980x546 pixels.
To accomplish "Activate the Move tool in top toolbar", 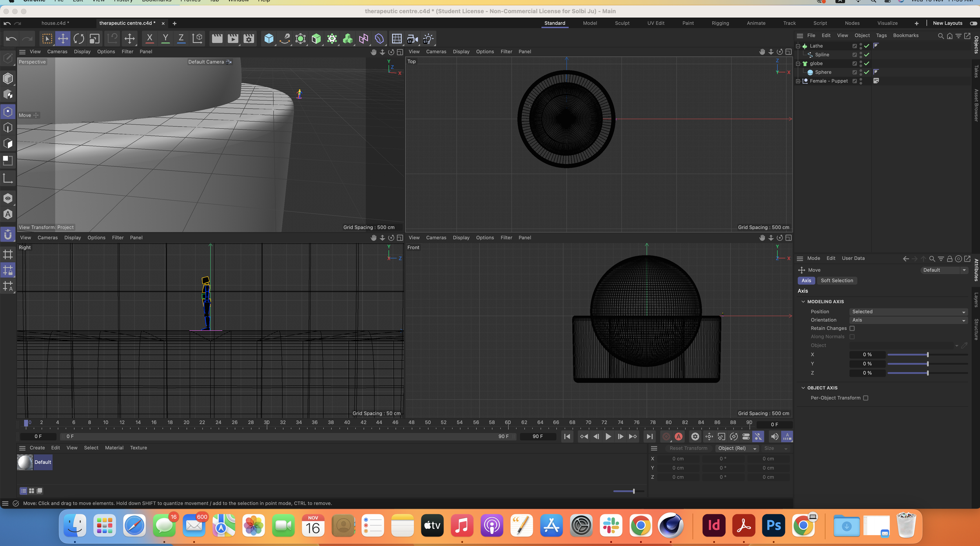I will [x=63, y=39].
